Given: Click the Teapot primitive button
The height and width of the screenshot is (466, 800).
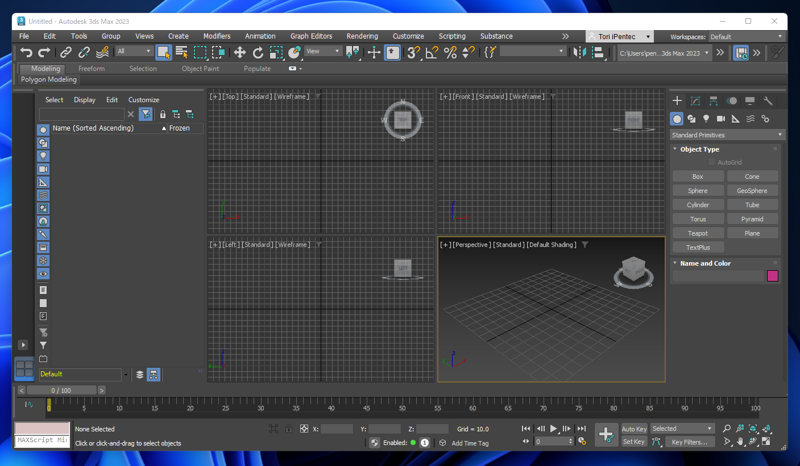Looking at the screenshot, I should coord(697,233).
